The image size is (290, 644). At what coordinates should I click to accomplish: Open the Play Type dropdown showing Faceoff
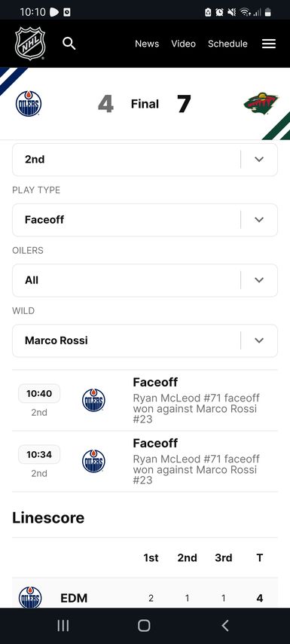[145, 220]
